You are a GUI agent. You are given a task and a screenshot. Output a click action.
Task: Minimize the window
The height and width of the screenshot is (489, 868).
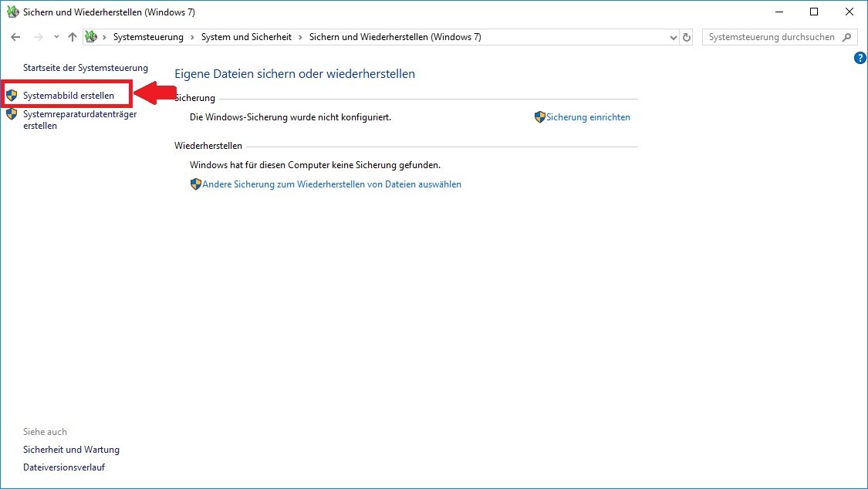[x=778, y=12]
